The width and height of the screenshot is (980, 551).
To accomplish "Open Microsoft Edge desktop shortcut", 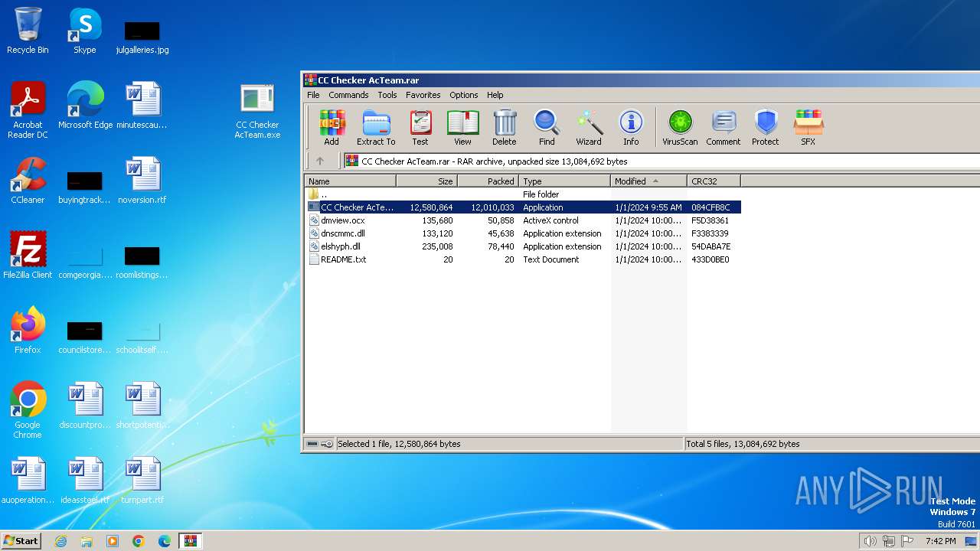I will click(85, 106).
